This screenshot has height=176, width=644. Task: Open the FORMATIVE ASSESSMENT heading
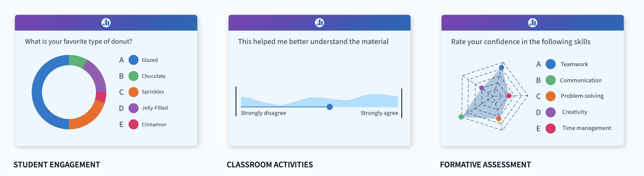(x=485, y=165)
